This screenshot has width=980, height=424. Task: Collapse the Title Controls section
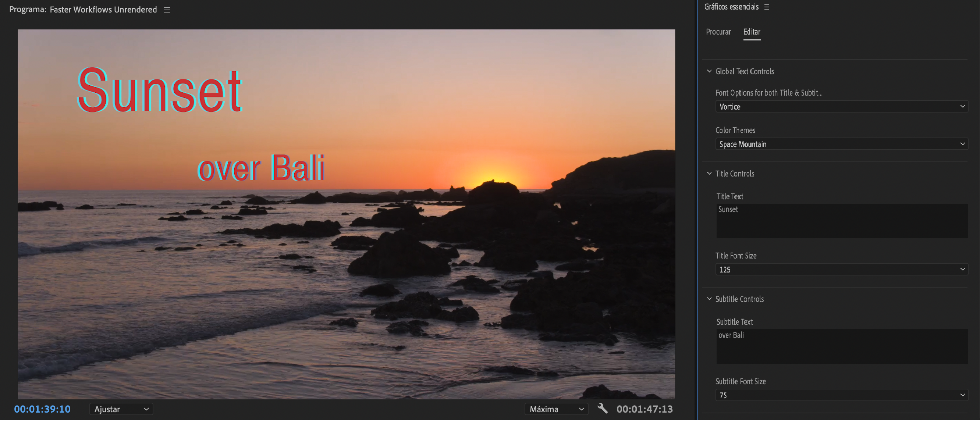coord(709,174)
